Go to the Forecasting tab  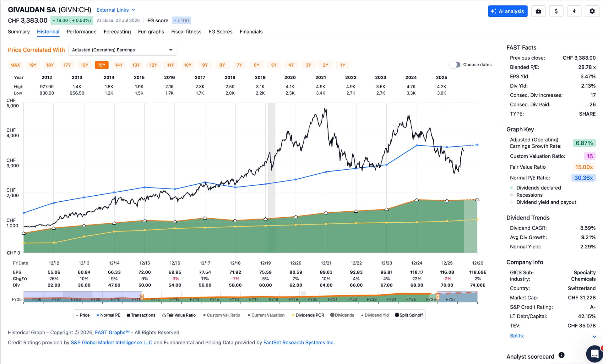pos(117,32)
